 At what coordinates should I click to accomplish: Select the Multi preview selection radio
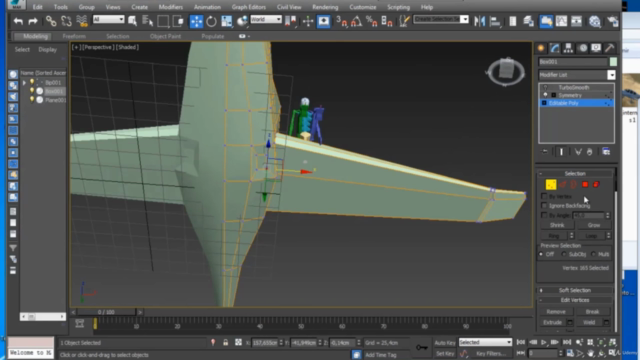593,254
